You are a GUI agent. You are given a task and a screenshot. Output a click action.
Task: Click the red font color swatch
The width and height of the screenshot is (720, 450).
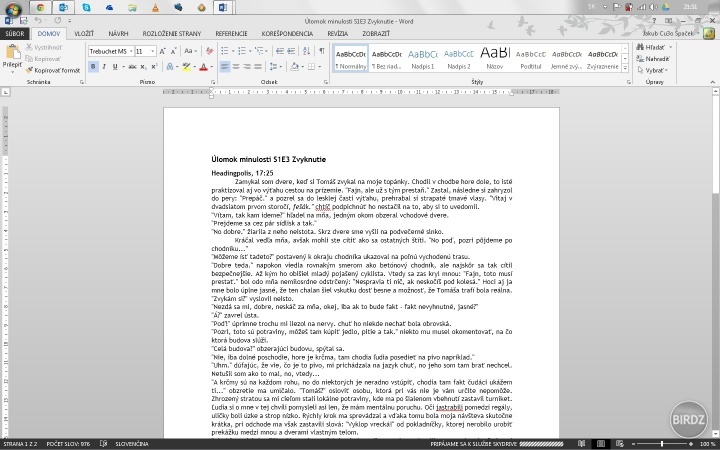click(202, 67)
